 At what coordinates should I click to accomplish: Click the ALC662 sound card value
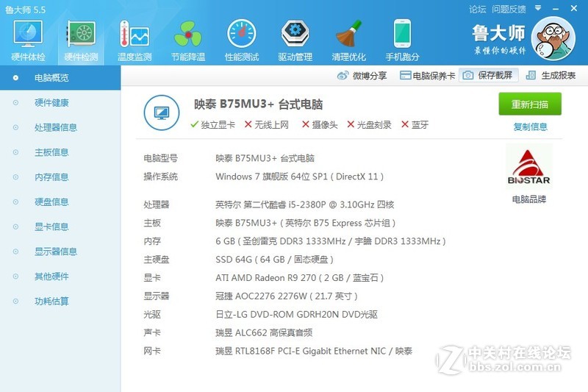pos(264,332)
